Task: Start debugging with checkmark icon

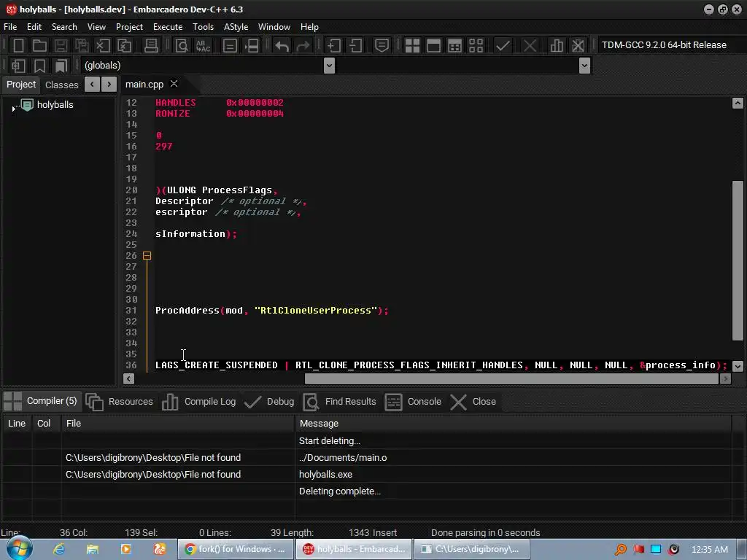Action: [503, 46]
